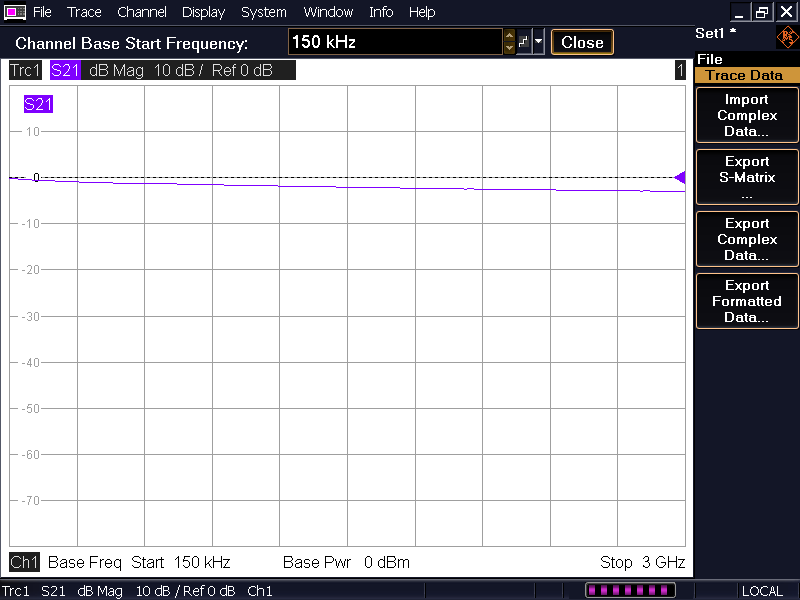Click Import Complex Data softkey
Screen dimensions: 800x600
(x=747, y=115)
